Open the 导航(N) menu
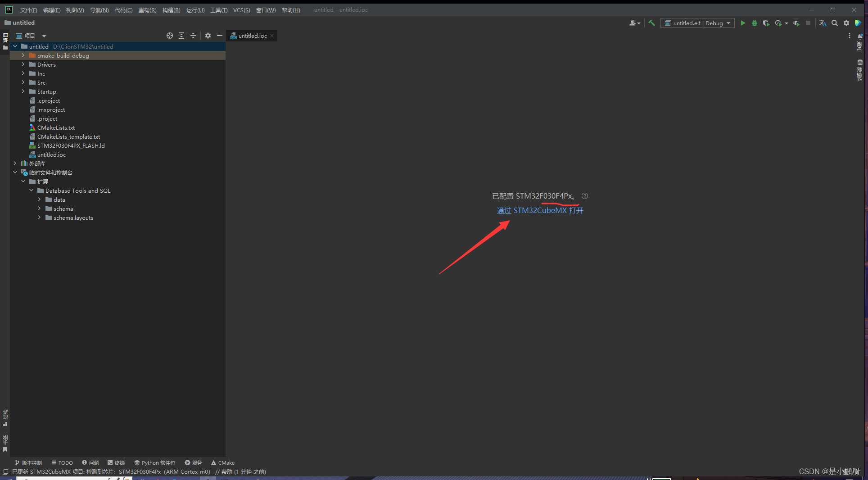 click(x=99, y=10)
